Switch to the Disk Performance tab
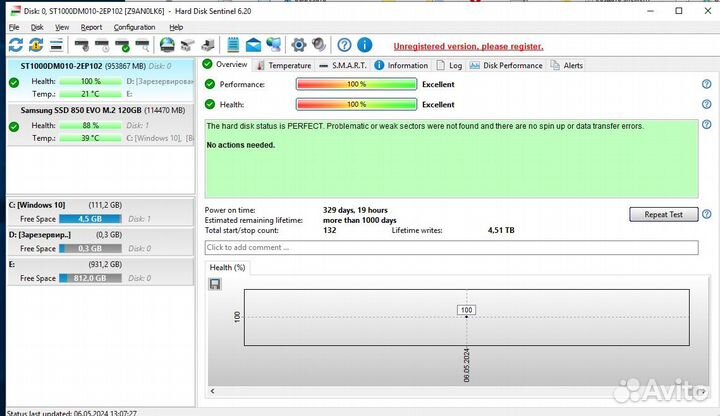 (x=506, y=65)
